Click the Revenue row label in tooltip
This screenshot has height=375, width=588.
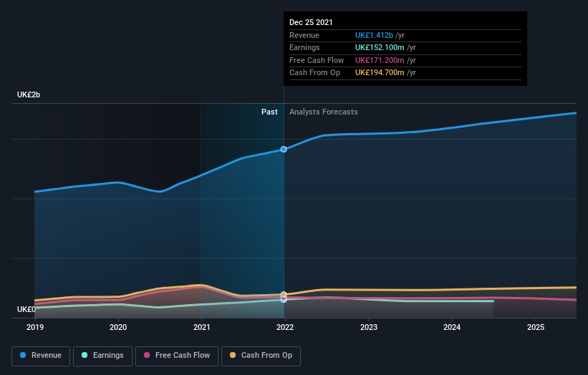304,35
